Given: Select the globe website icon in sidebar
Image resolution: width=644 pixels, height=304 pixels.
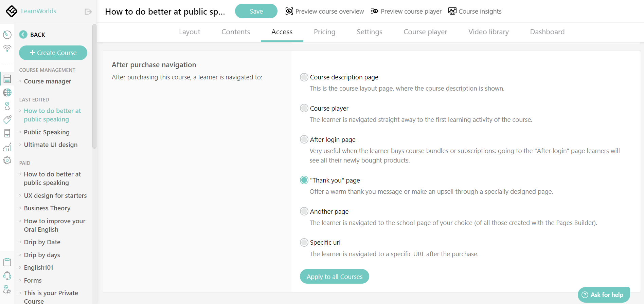Looking at the screenshot, I should 7,92.
